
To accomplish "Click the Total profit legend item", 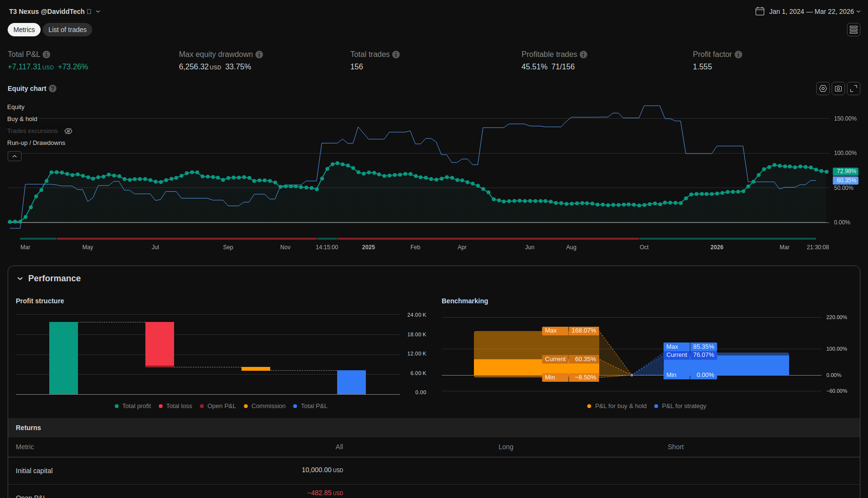I will click(133, 406).
